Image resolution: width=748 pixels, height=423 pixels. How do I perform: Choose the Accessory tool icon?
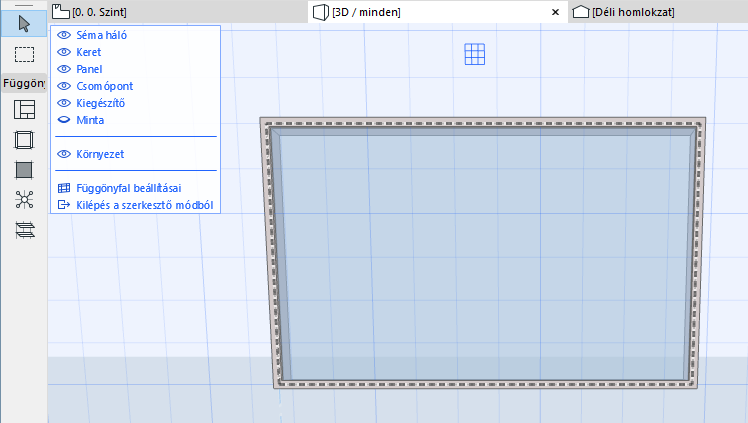click(x=25, y=230)
